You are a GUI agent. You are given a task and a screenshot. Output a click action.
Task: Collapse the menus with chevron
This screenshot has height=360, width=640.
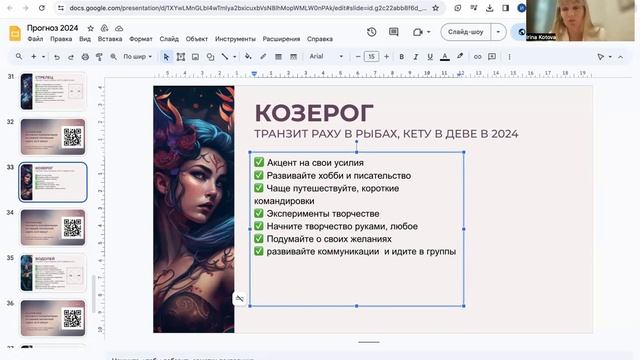pos(620,57)
